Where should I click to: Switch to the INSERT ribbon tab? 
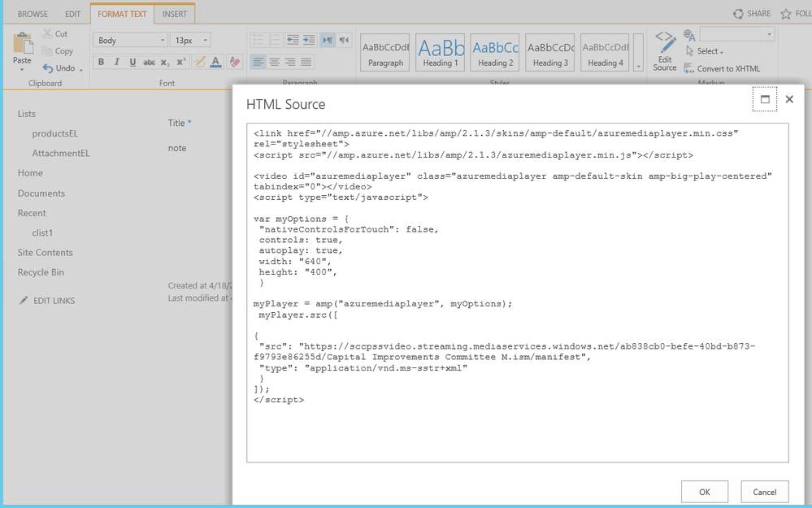point(174,14)
